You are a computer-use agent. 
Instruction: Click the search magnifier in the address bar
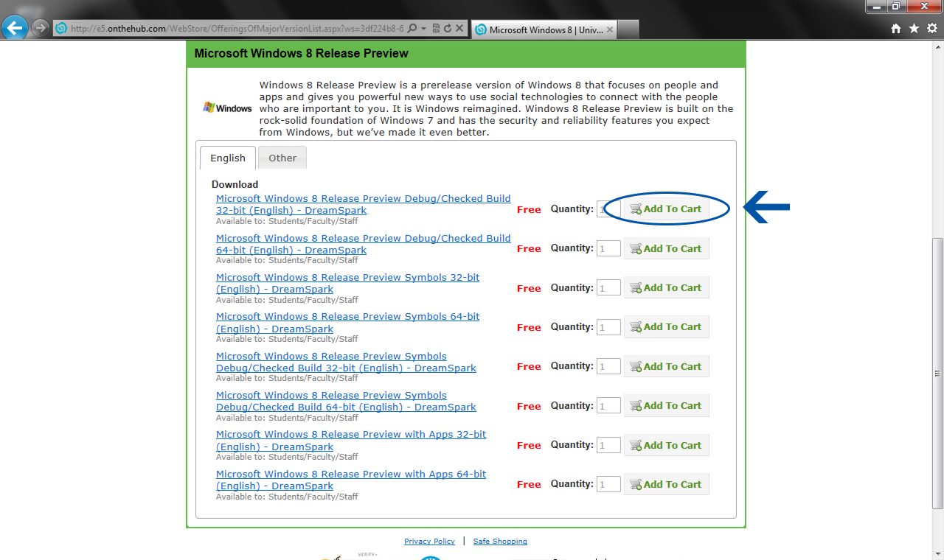click(412, 29)
